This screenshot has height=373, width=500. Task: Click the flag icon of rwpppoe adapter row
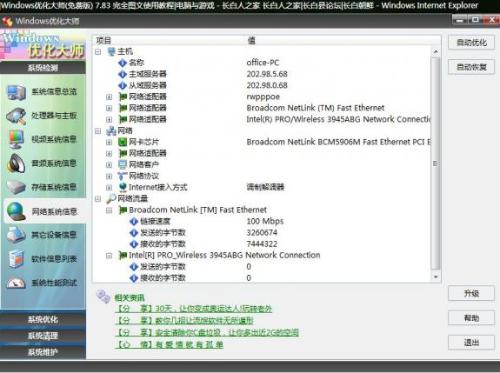(123, 97)
